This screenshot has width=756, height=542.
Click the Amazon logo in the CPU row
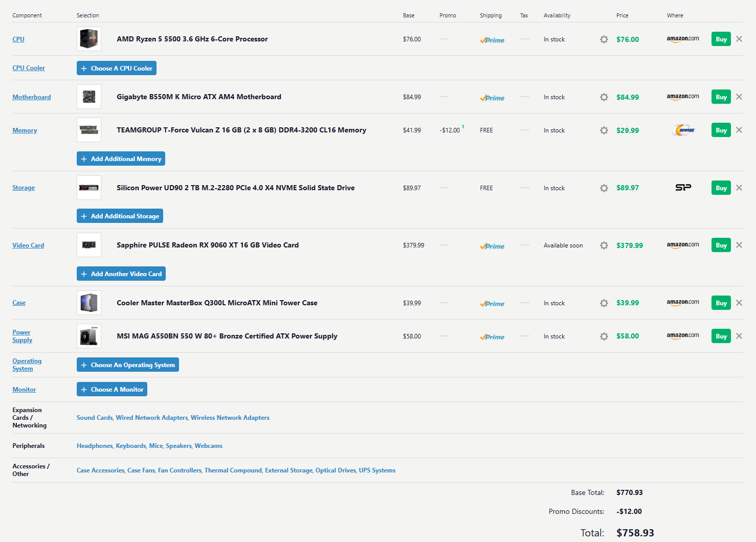683,39
